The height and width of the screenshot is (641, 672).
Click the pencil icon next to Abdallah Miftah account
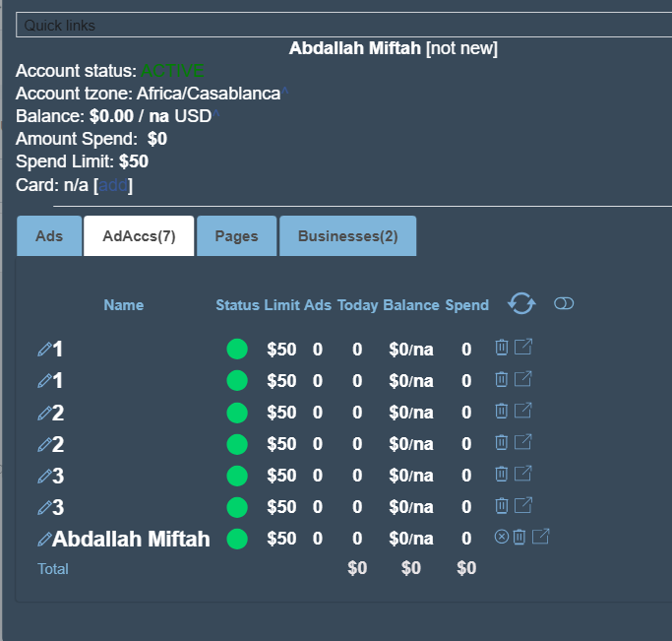(44, 539)
